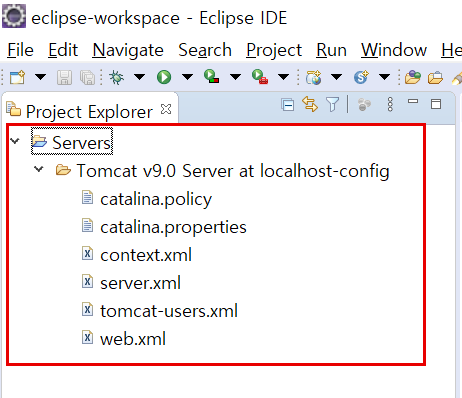This screenshot has width=462, height=398.
Task: Open the New Servlet dropdown arrow
Action: pos(384,77)
